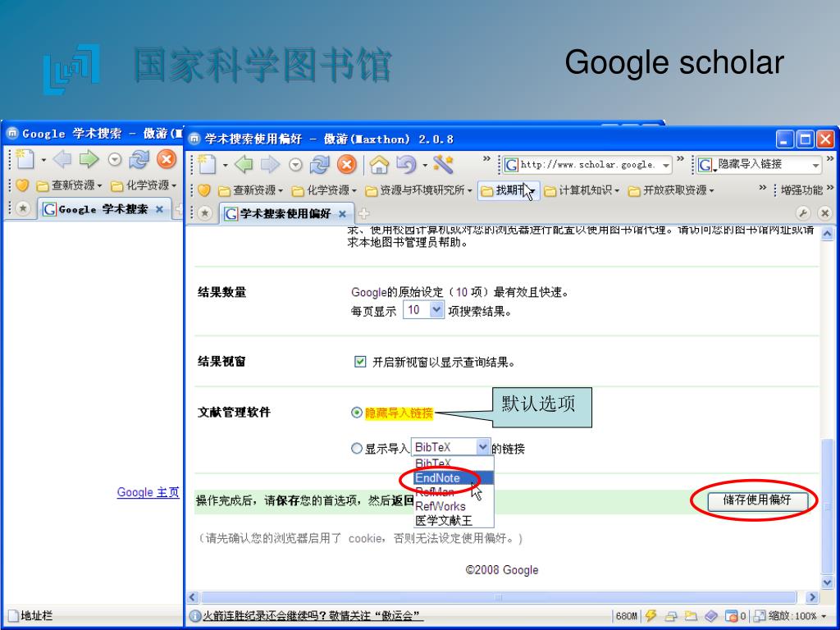This screenshot has width=840, height=630.
Task: Open the 找期刊 favorites folder
Action: point(508,190)
